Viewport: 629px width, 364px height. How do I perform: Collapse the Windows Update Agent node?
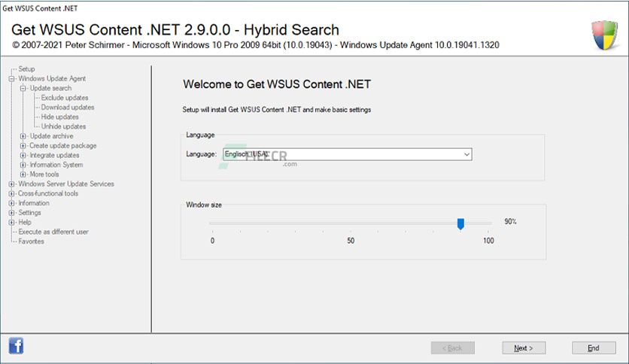(11, 78)
